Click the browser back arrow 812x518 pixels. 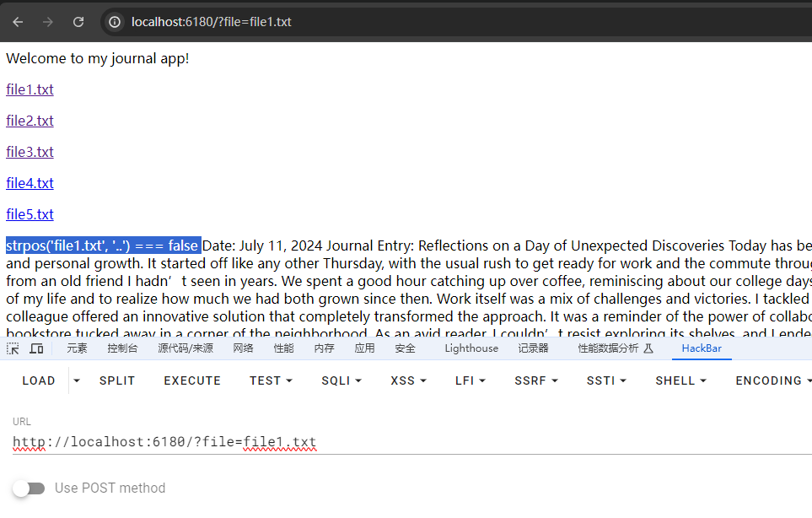coord(18,22)
